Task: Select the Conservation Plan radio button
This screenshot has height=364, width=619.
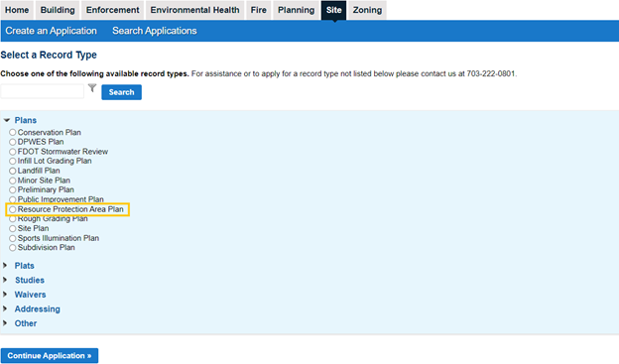Action: pos(13,132)
